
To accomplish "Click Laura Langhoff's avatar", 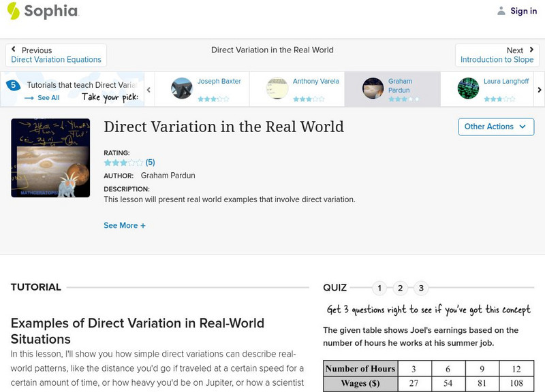I will coord(468,87).
